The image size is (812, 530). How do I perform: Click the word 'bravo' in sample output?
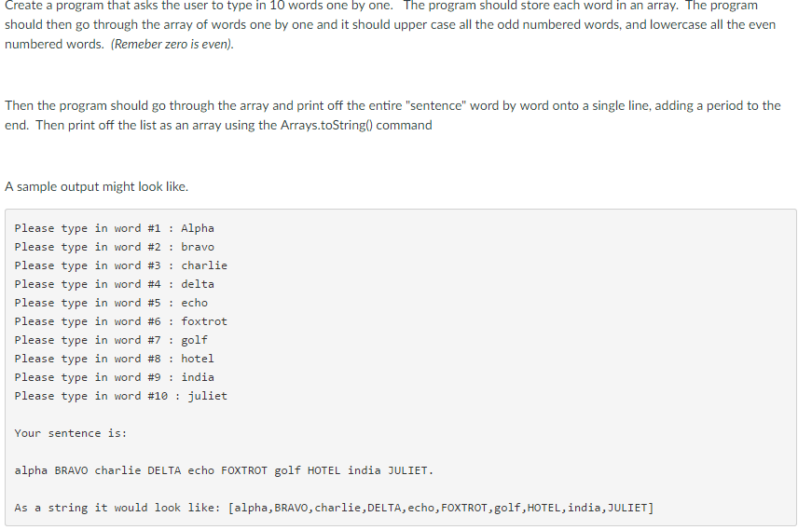[198, 247]
